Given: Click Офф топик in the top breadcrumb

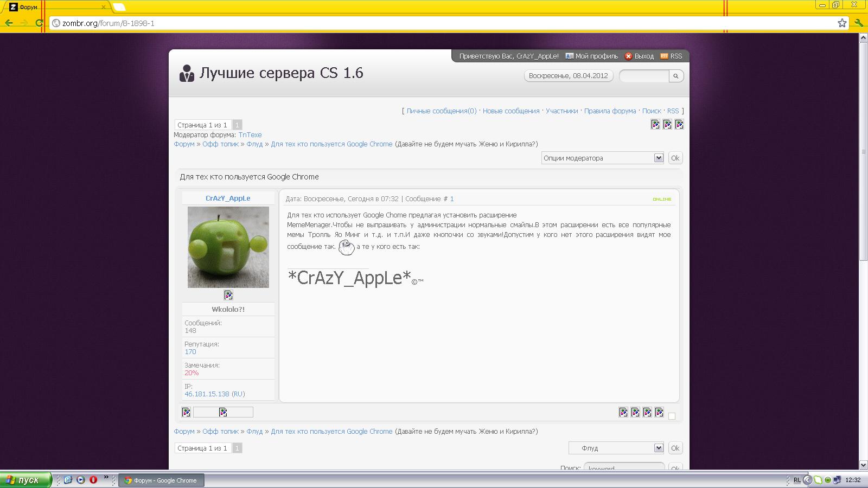Looking at the screenshot, I should click(220, 144).
